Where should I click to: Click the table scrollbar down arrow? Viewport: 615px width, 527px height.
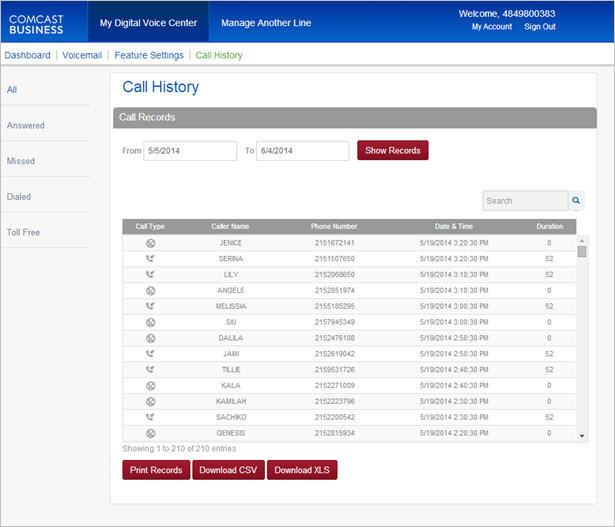point(582,436)
